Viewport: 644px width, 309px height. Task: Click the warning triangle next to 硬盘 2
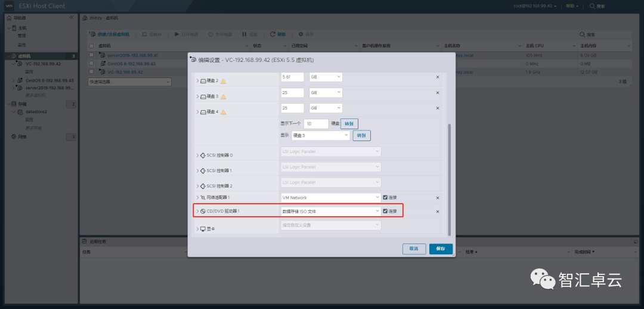(223, 81)
